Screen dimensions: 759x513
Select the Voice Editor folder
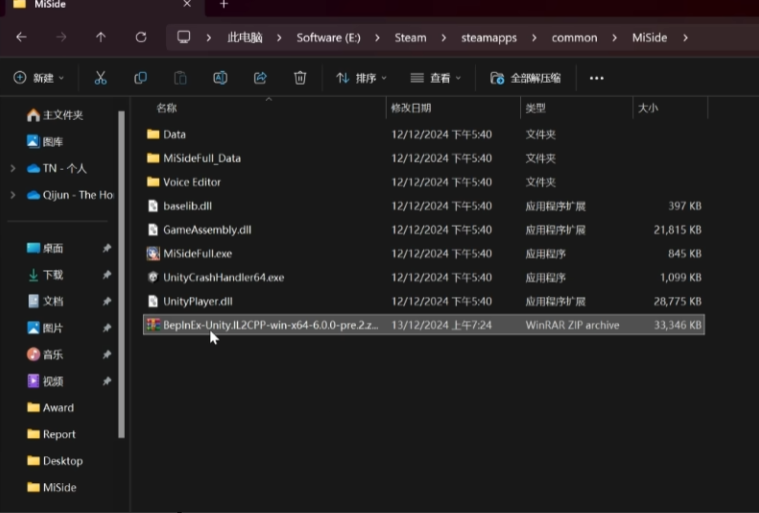tap(424, 182)
